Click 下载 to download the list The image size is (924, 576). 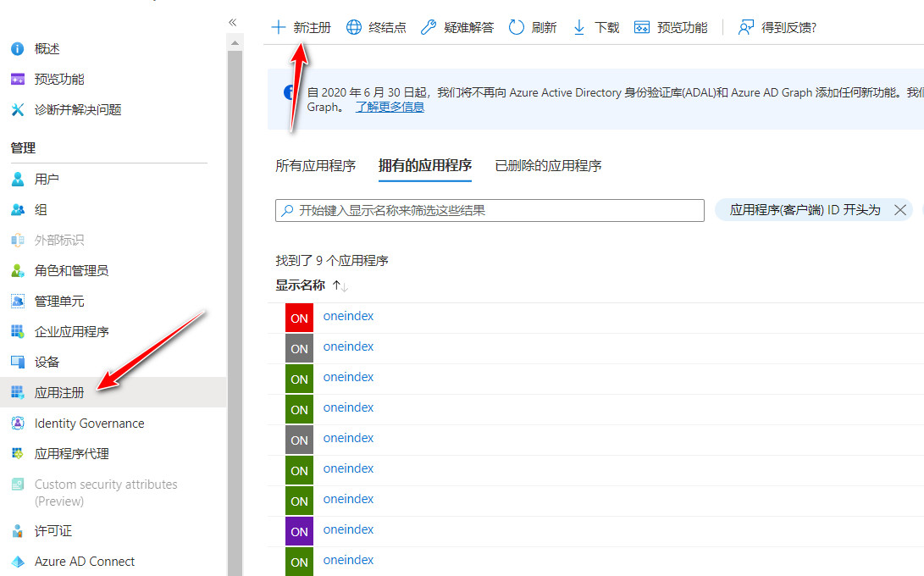click(595, 28)
